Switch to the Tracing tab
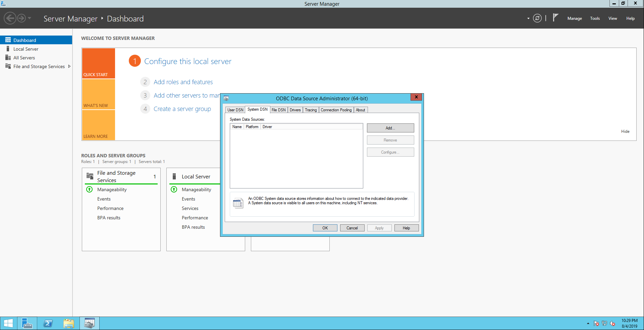This screenshot has width=644, height=330. point(311,110)
